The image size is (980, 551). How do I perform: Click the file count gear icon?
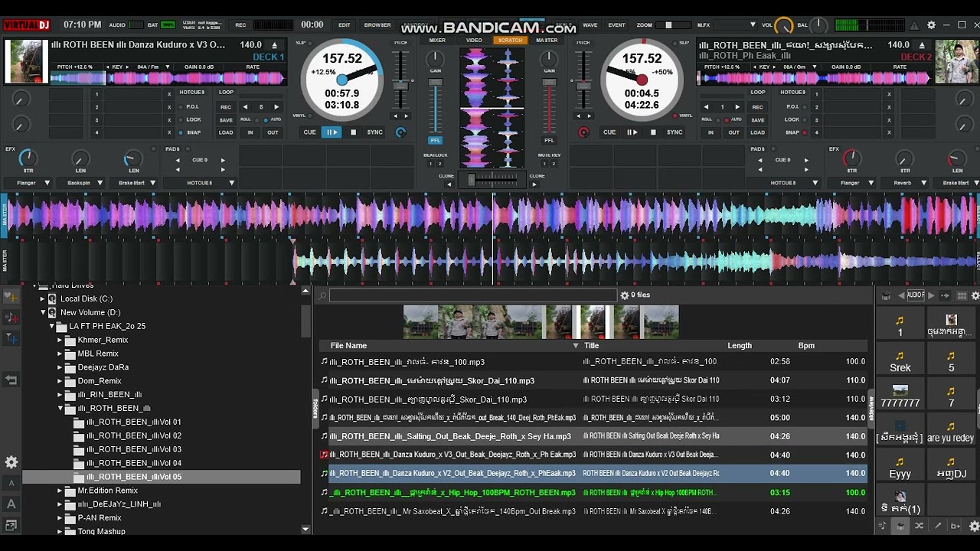tap(625, 295)
